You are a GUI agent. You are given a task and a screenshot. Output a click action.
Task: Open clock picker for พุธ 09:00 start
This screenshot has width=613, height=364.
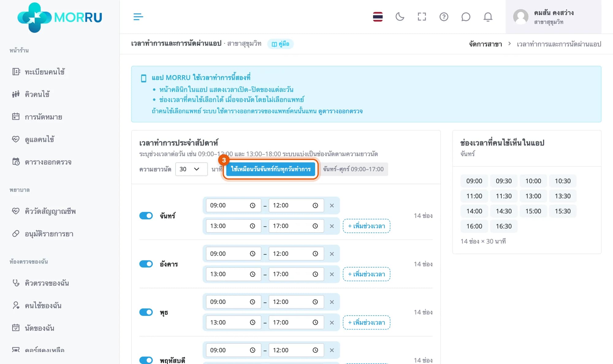[252, 302]
